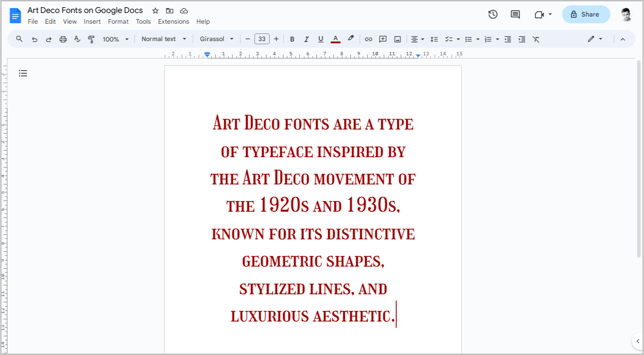
Task: Toggle bold formatting
Action: pyautogui.click(x=292, y=39)
